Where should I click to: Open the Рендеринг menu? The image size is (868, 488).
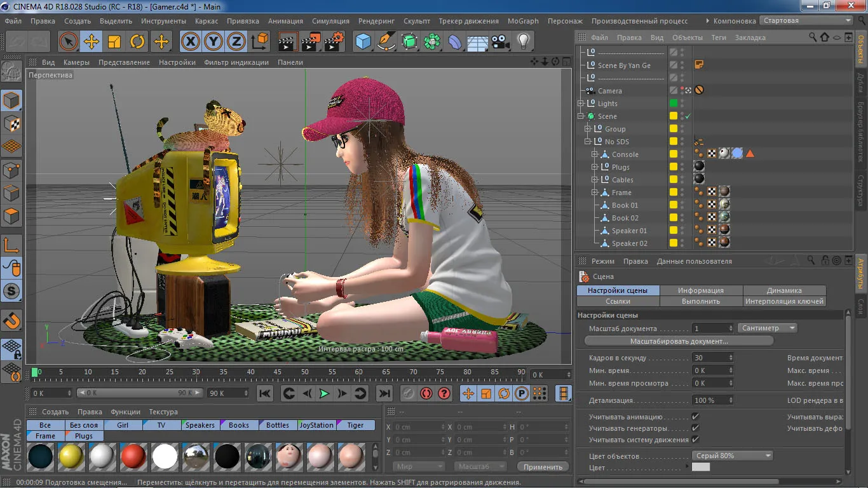tap(377, 21)
